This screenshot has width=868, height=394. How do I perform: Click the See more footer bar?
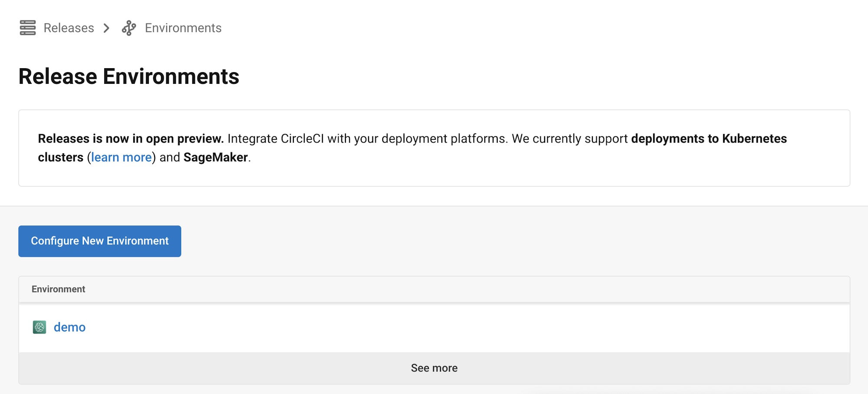coord(434,368)
